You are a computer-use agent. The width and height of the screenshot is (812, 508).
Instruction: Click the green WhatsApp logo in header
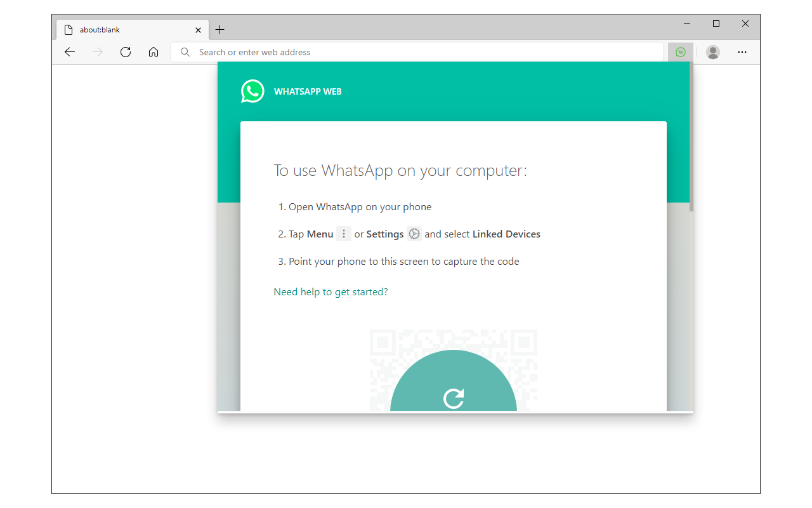pos(252,91)
